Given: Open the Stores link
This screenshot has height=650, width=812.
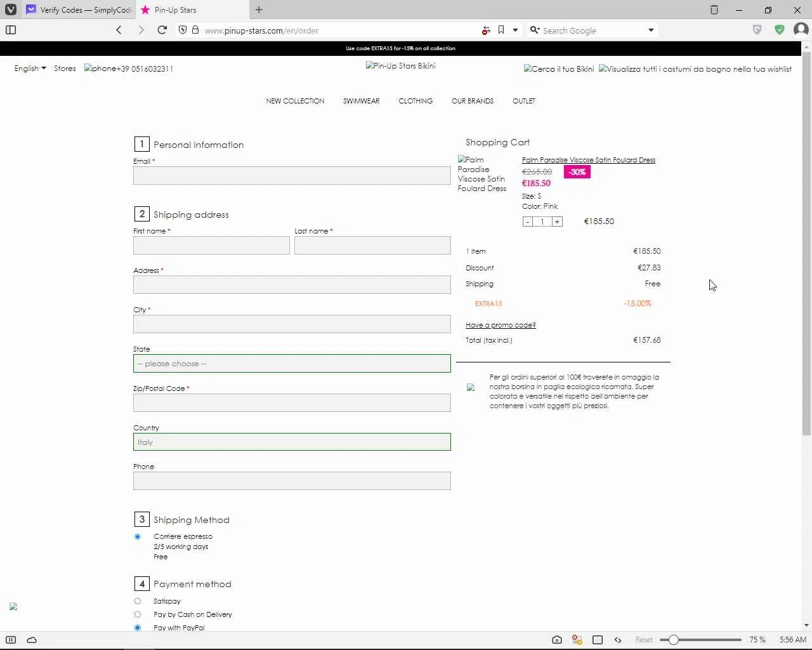Looking at the screenshot, I should (x=65, y=69).
